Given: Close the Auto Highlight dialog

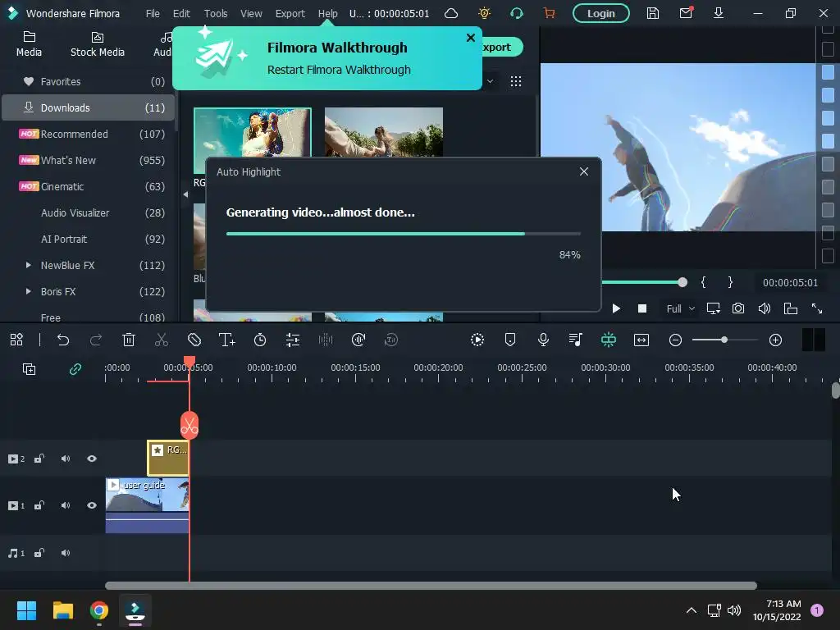Looking at the screenshot, I should (x=584, y=171).
